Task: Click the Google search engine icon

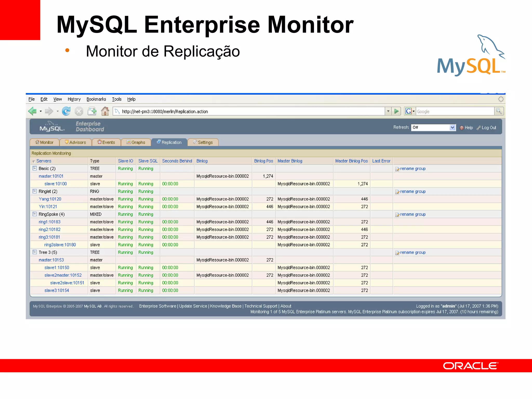Action: [408, 111]
